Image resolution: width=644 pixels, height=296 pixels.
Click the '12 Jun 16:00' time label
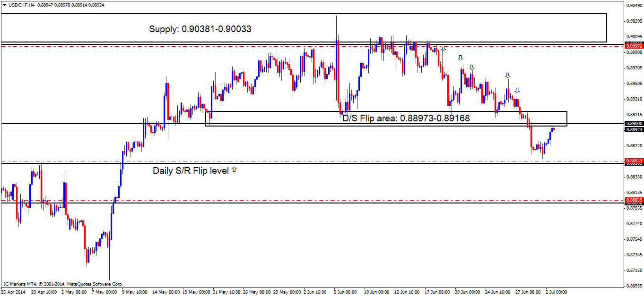point(407,292)
